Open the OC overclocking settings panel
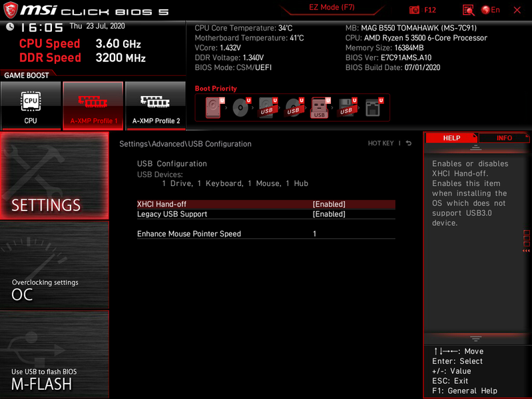The image size is (532, 399). coord(55,265)
